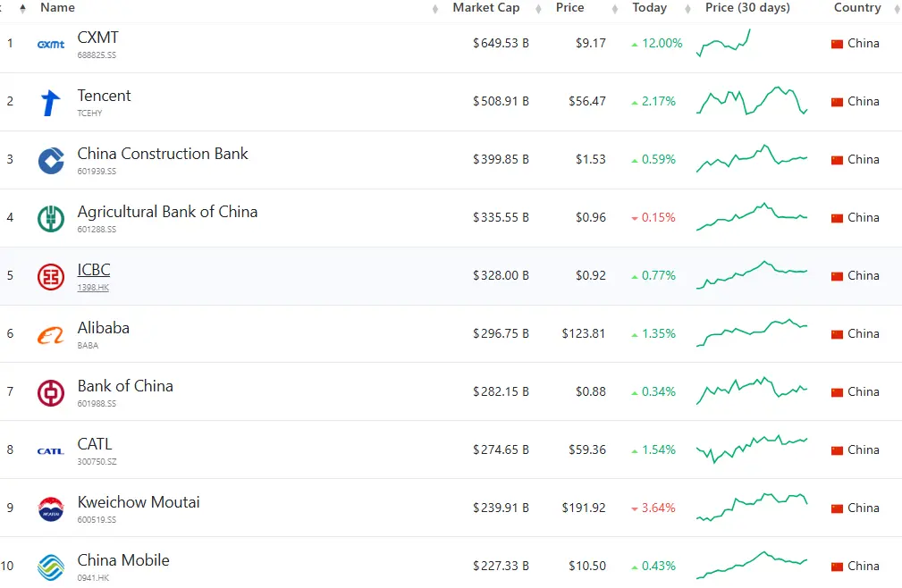Select the orange Alibaba logo
The image size is (902, 588).
(x=51, y=335)
